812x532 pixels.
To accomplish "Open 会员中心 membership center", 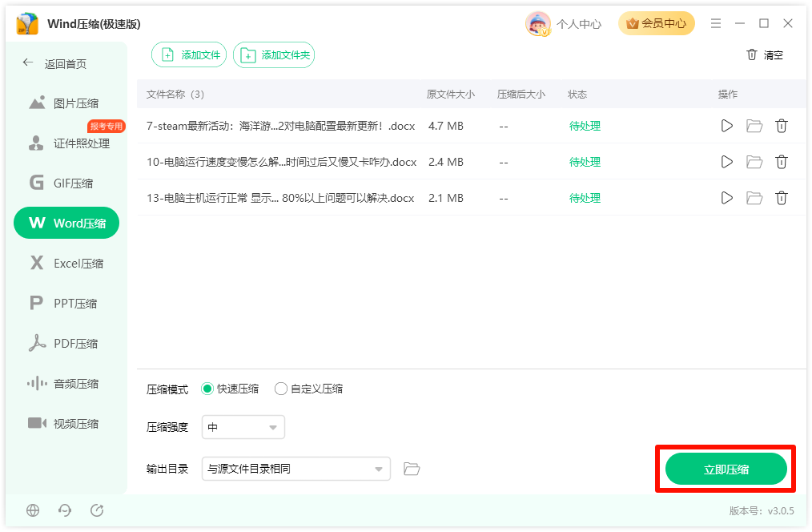I will pyautogui.click(x=656, y=23).
